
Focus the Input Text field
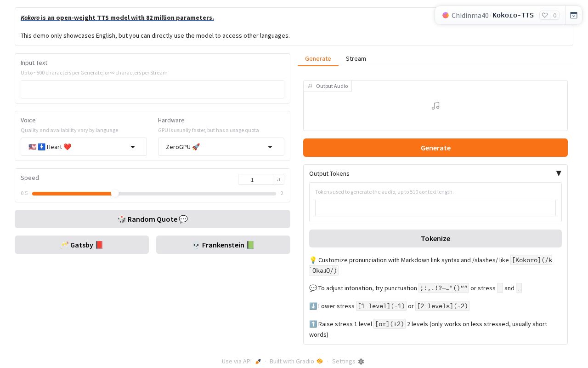point(153,89)
